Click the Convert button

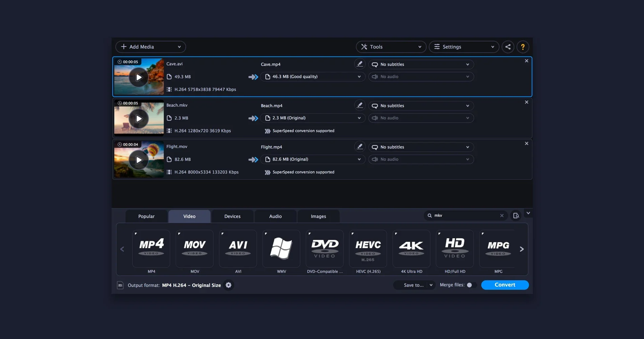click(505, 285)
